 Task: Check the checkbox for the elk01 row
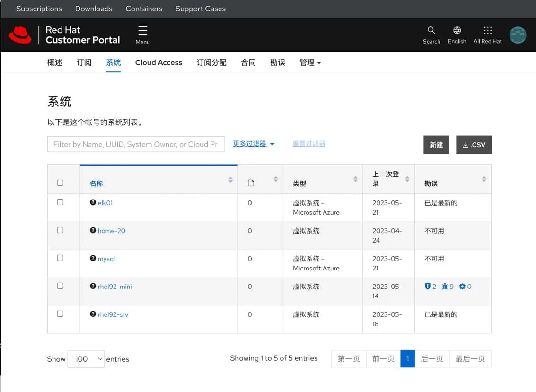click(60, 202)
